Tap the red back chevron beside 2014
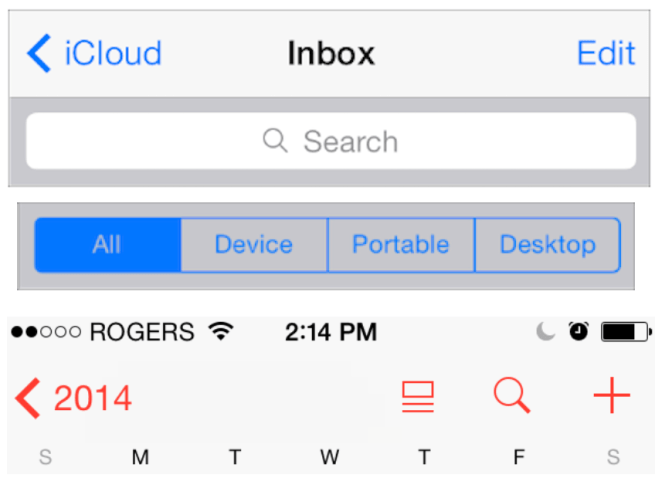Viewport: 655px width, 488px height. 28,398
